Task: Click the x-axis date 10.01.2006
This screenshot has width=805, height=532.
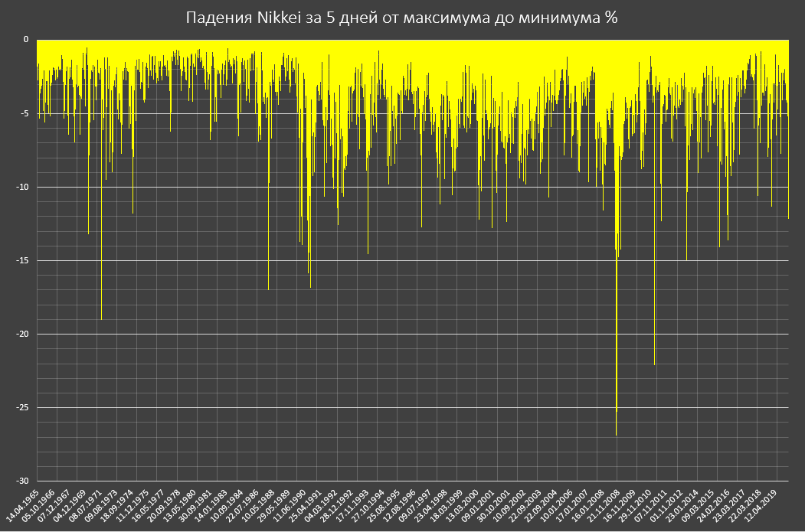Action: pos(555,506)
